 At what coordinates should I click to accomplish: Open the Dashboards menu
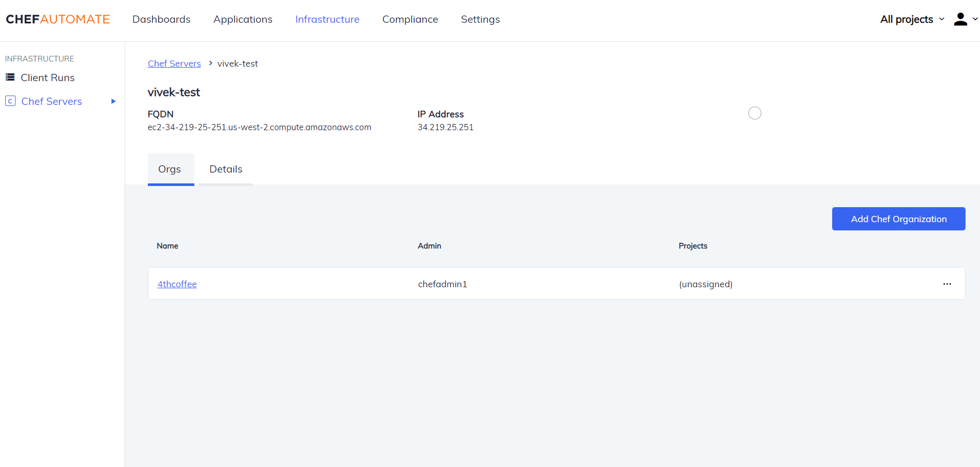point(161,19)
